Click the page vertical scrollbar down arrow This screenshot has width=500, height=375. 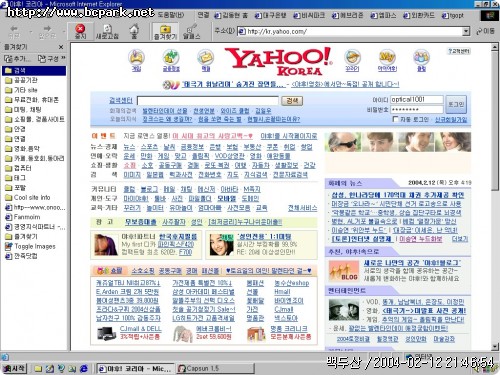pos(495,347)
